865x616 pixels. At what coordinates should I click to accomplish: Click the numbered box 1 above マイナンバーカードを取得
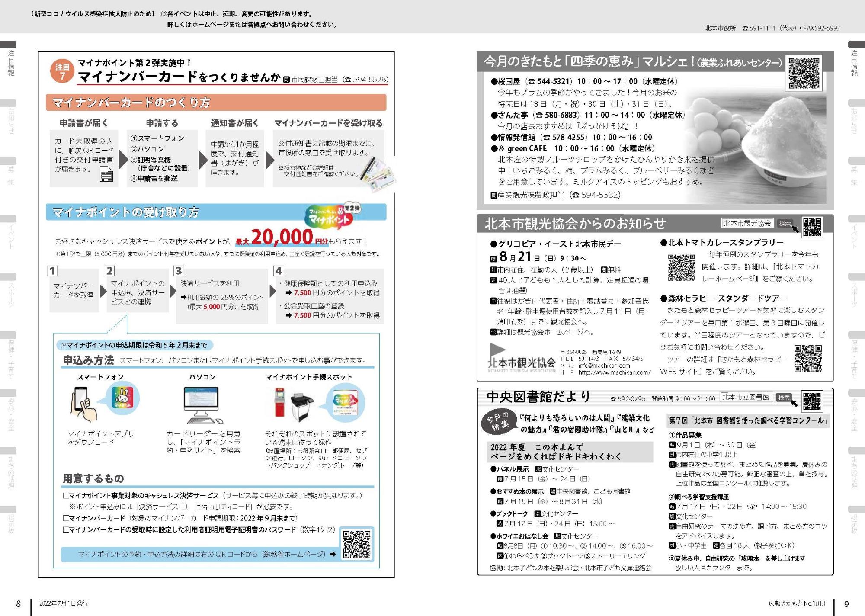click(x=52, y=271)
